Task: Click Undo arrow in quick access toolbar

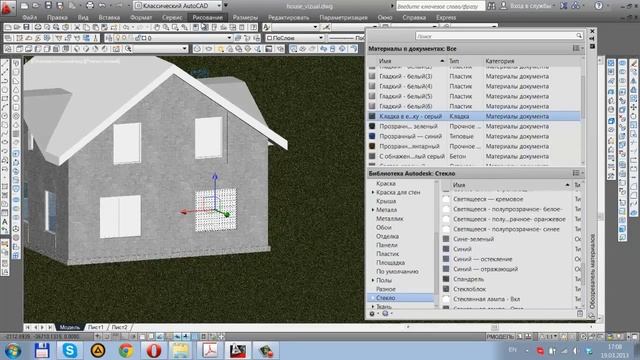Action: pyautogui.click(x=102, y=6)
